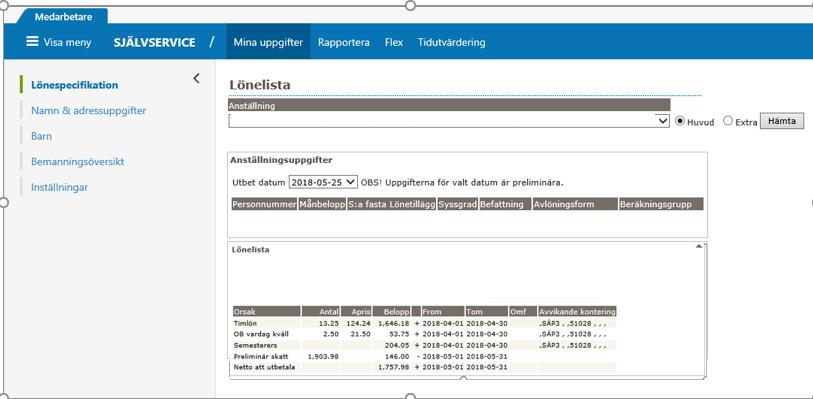Click the S:a fasta Lönetillägg column header
The image size is (813, 399).
(391, 204)
